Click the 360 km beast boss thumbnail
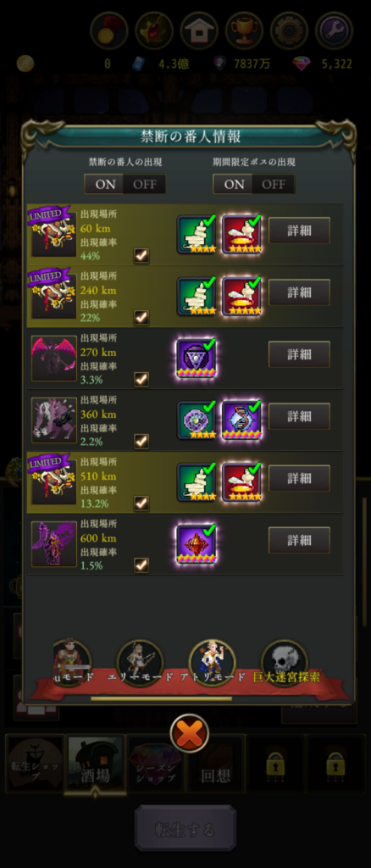This screenshot has height=868, width=371. (54, 420)
